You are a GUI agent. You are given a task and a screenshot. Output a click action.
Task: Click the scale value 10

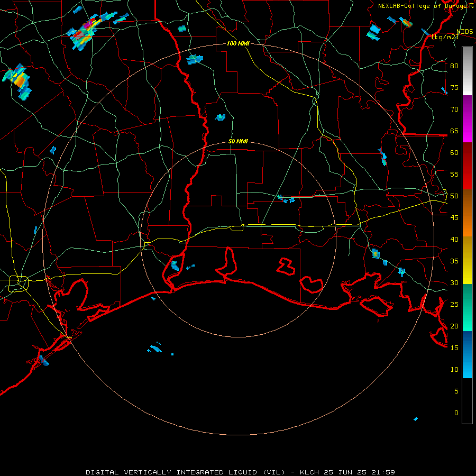point(454,370)
